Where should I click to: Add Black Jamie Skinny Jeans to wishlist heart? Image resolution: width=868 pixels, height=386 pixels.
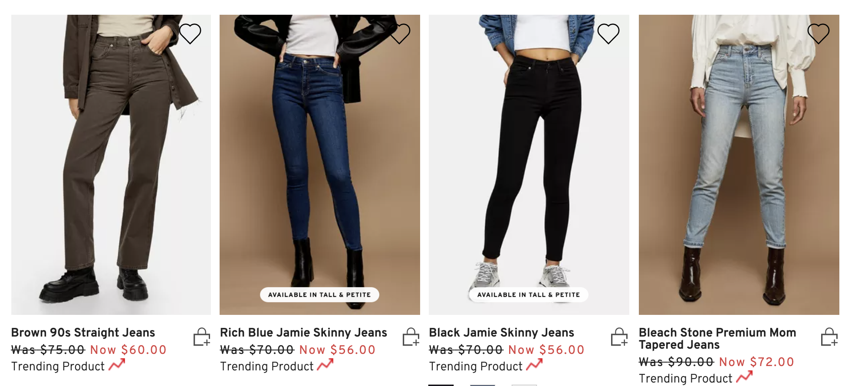point(608,33)
